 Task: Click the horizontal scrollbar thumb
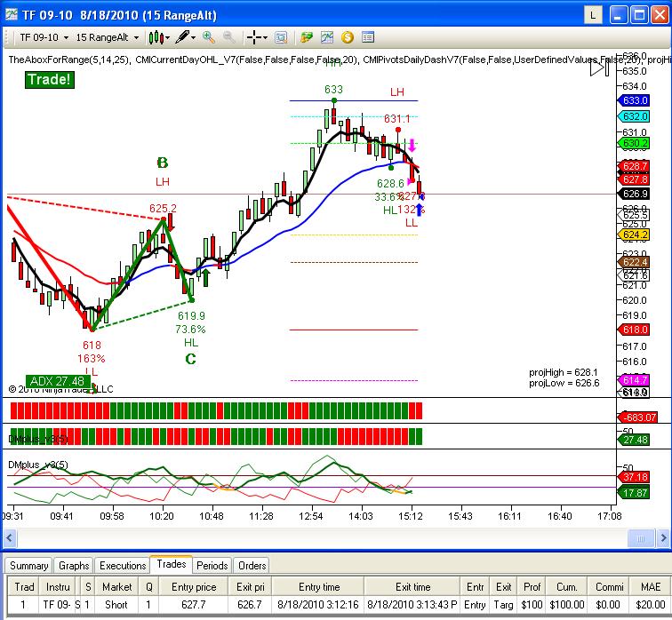[x=641, y=537]
